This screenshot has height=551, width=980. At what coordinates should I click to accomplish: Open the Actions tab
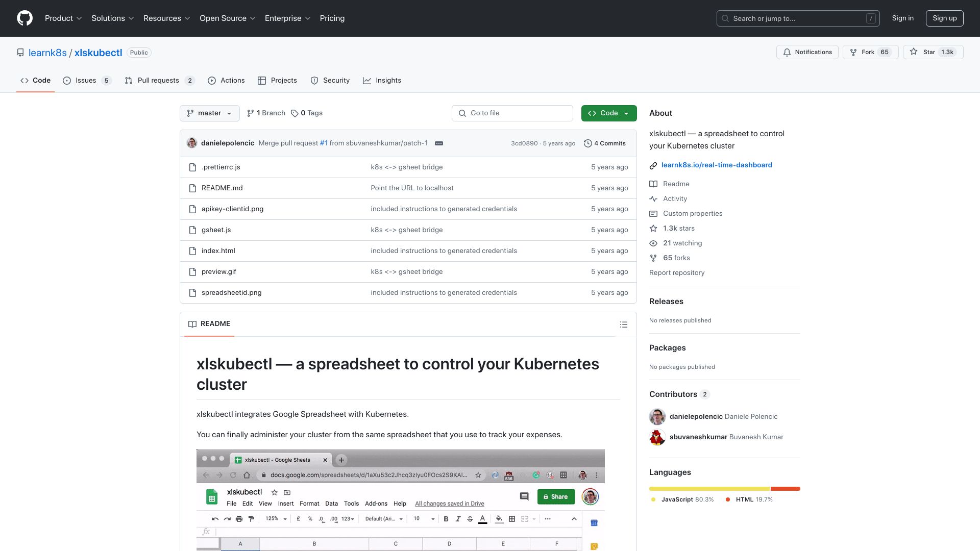click(x=226, y=81)
